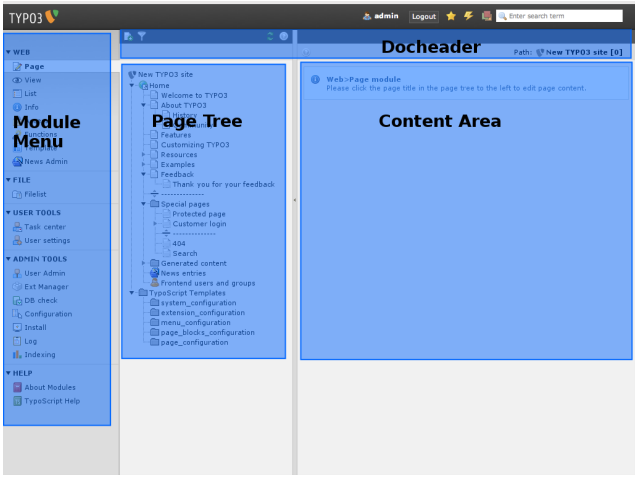
Task: Collapse the TypoScript Templates folder
Action: [x=133, y=293]
